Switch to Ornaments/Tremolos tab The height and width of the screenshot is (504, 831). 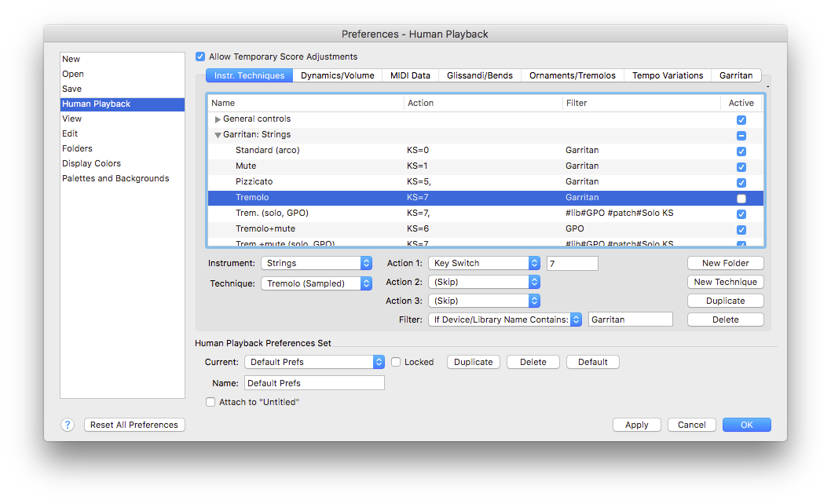coord(573,75)
